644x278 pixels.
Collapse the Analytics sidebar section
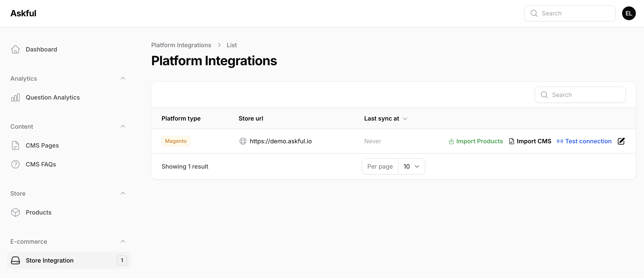(123, 78)
